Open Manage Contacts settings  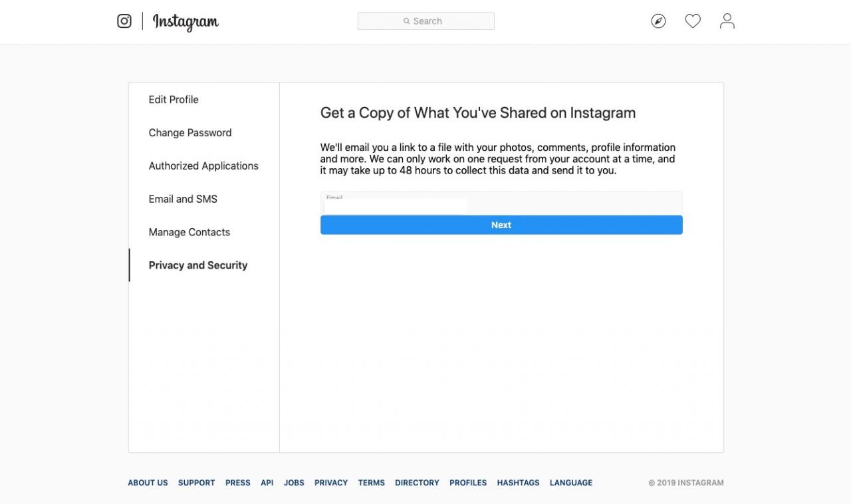(189, 233)
